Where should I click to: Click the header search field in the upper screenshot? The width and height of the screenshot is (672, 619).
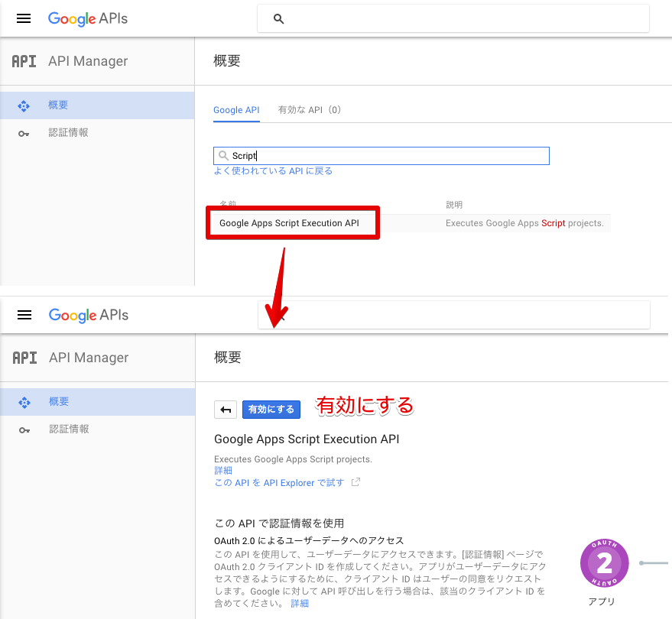coord(453,18)
